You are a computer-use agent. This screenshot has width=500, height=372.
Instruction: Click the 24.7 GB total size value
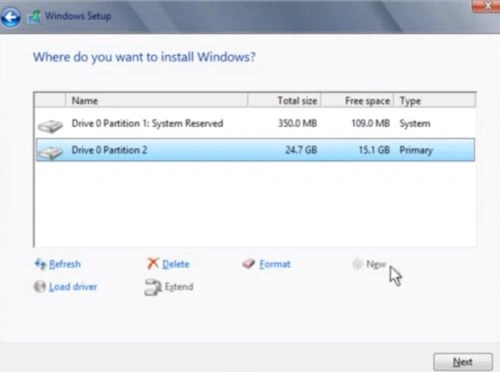301,150
